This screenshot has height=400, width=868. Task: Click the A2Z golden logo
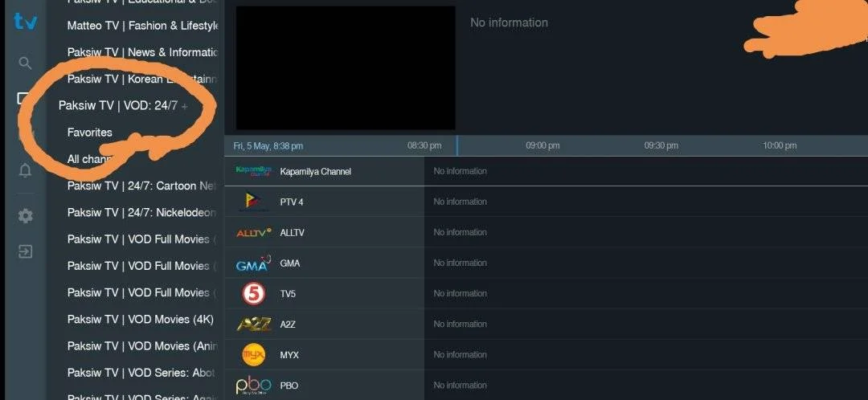[x=253, y=324]
